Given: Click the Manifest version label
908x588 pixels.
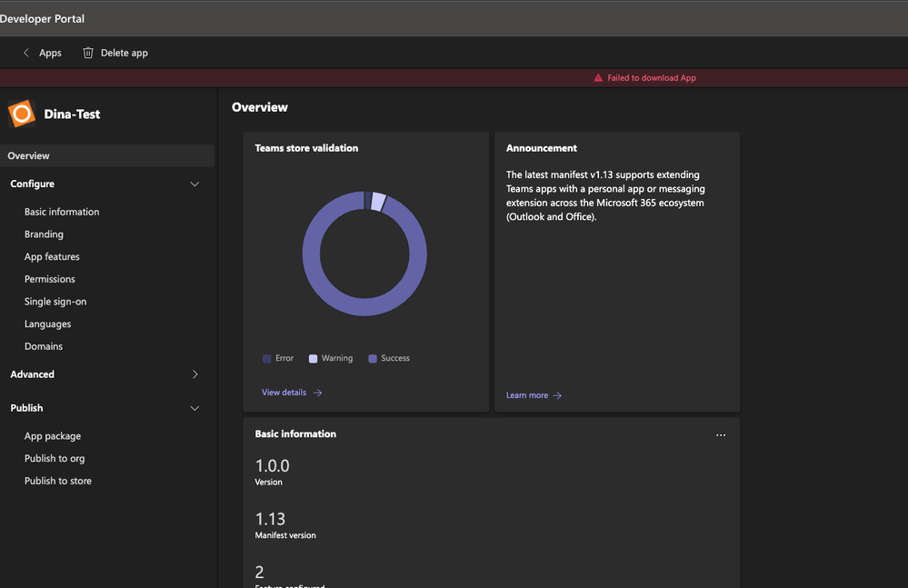Looking at the screenshot, I should 285,535.
